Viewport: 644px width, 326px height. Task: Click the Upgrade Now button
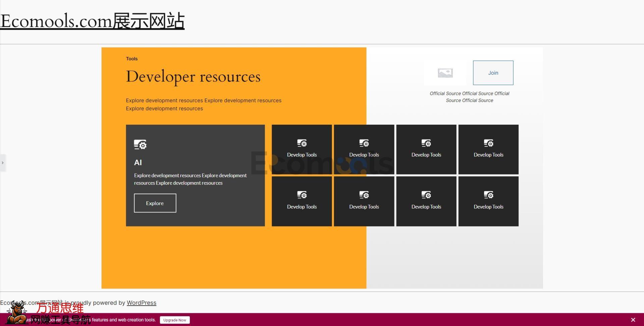point(175,320)
